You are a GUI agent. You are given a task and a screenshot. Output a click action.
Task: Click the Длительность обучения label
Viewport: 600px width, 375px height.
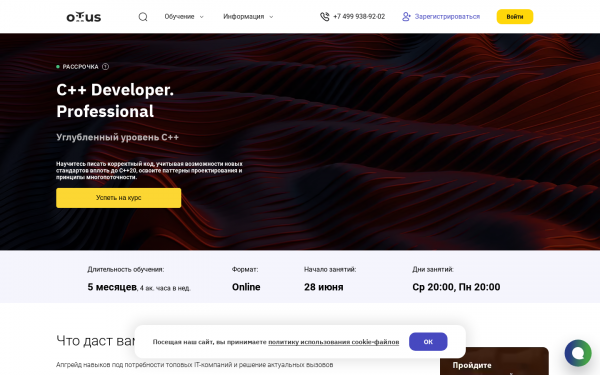coord(126,269)
